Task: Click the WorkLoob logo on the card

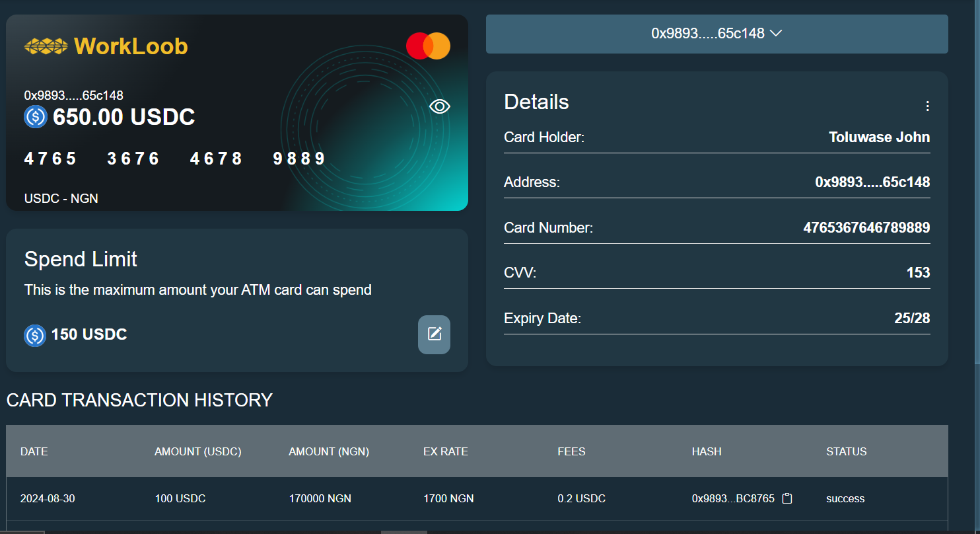Action: [106, 46]
